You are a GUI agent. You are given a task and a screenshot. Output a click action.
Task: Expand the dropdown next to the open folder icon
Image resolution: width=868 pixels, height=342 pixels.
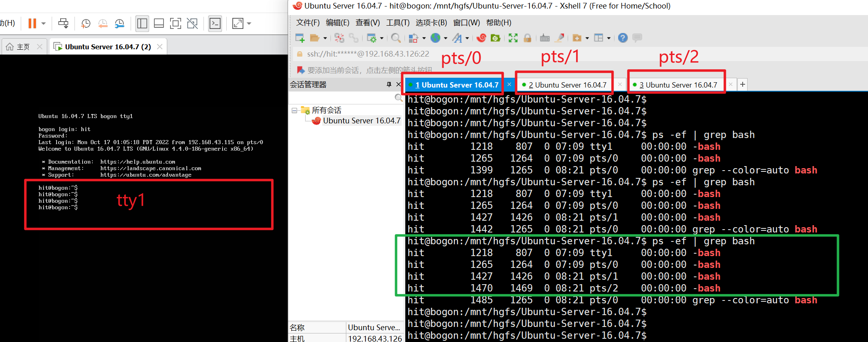[x=325, y=38]
